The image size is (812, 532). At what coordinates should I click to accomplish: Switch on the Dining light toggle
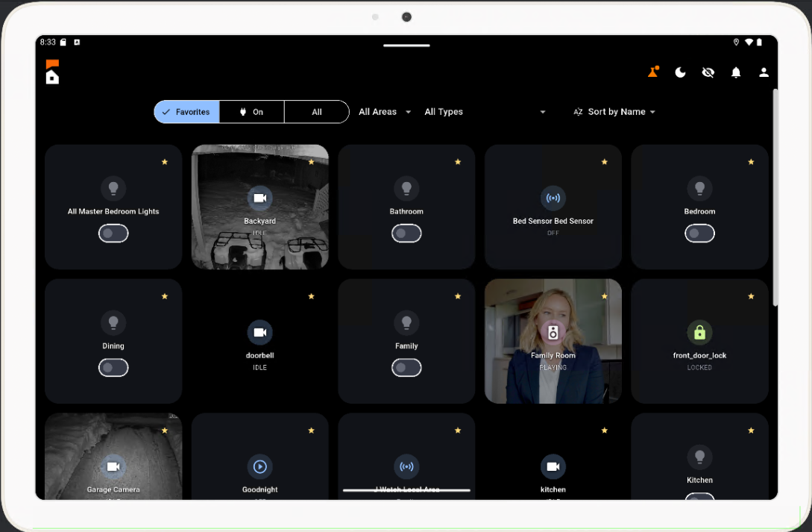pos(113,367)
